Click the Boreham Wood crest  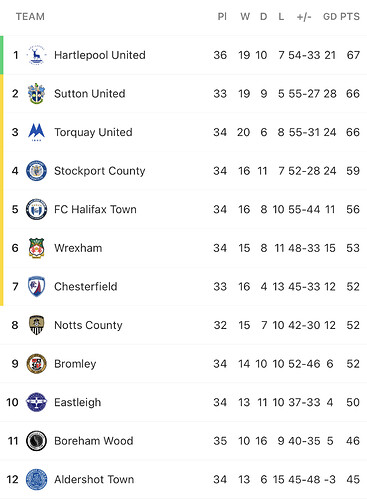point(36,441)
